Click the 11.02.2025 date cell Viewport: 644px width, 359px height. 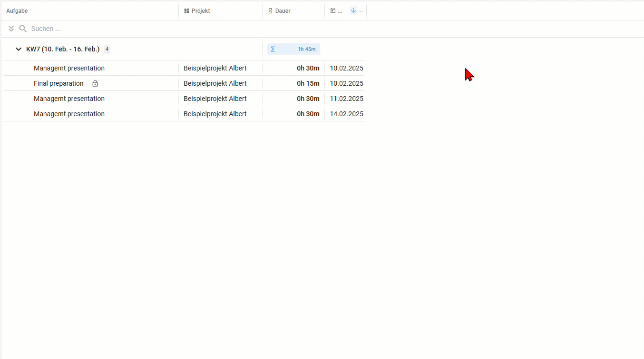347,99
